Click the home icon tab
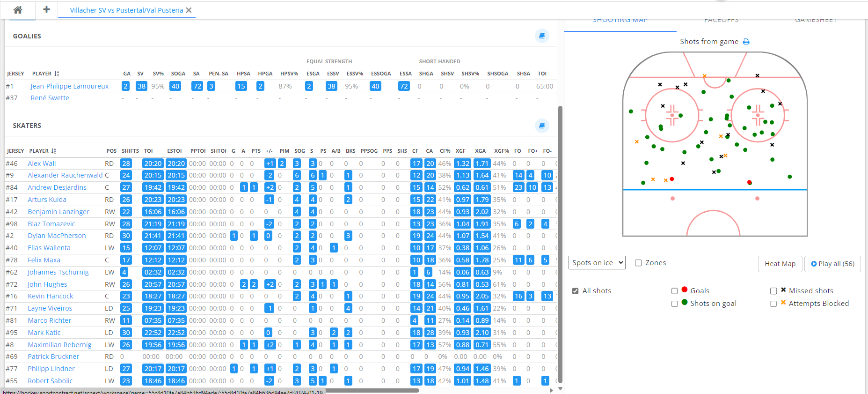 (x=18, y=10)
